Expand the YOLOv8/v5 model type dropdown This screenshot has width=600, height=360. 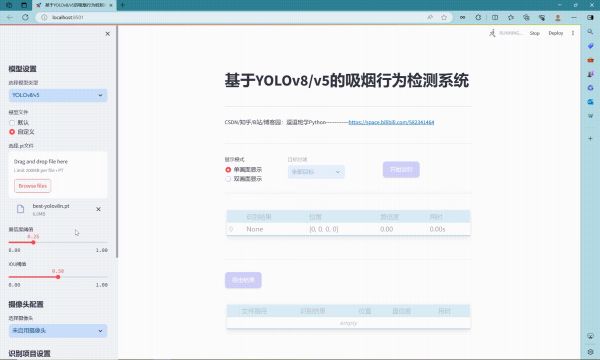58,95
